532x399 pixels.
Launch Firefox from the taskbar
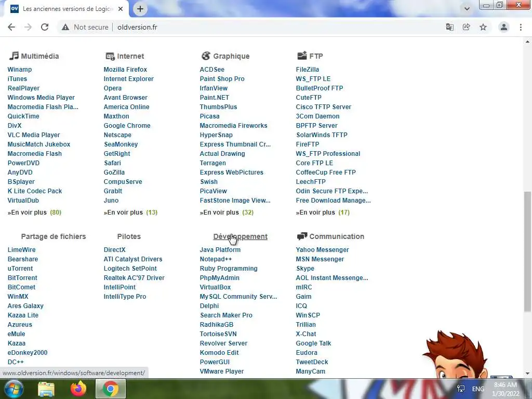(78, 389)
